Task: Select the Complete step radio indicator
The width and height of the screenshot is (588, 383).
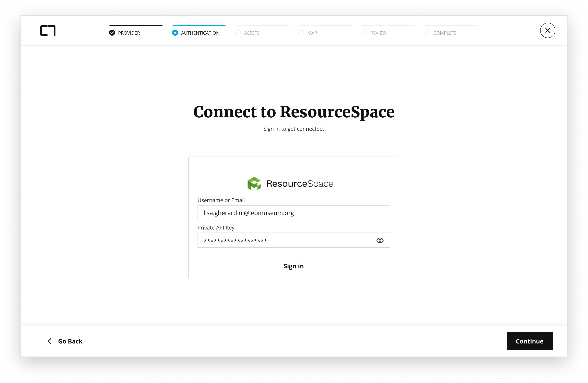Action: (427, 33)
